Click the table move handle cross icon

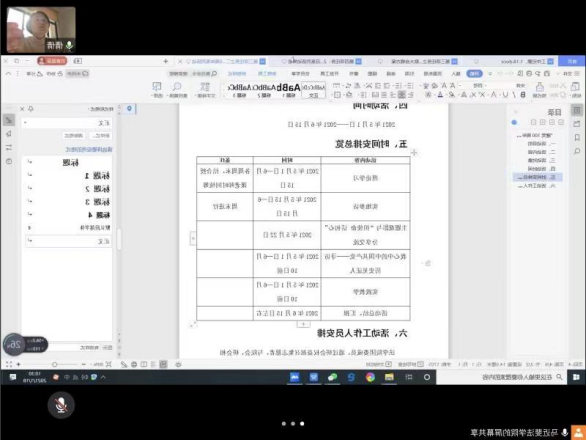tap(414, 152)
